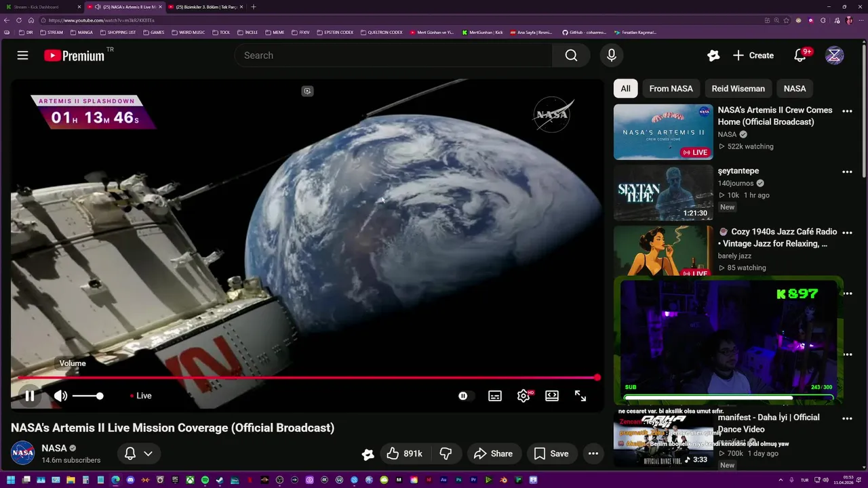
Task: Go back in browser
Action: coord(7,20)
